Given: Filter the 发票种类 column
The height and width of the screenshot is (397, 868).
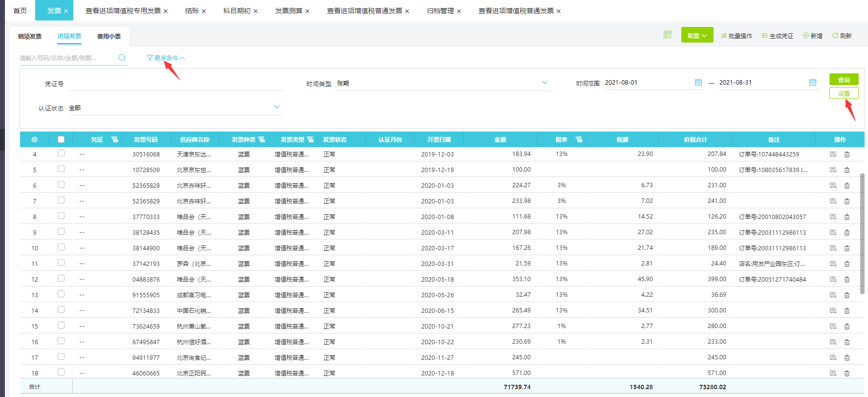Looking at the screenshot, I should point(261,140).
